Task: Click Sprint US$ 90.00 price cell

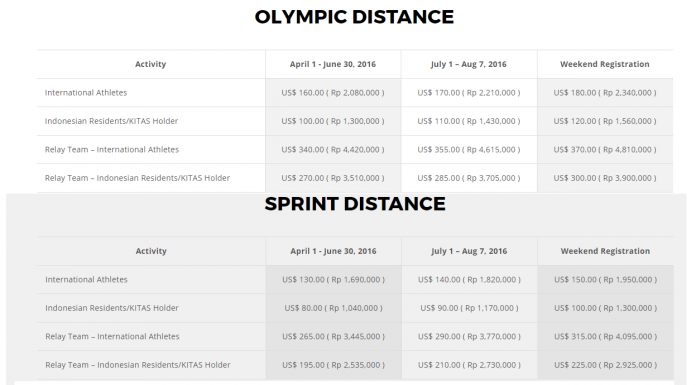Action: point(469,308)
